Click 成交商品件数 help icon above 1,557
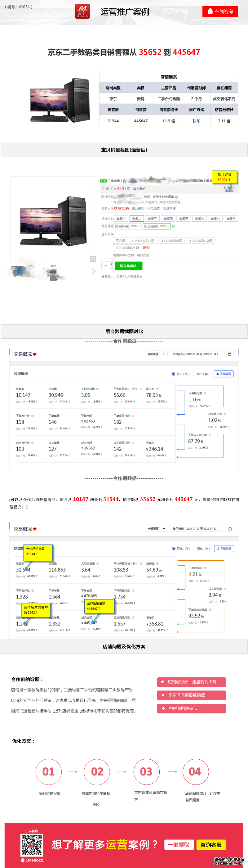Screen dimensions: 248x868 (x=133, y=618)
